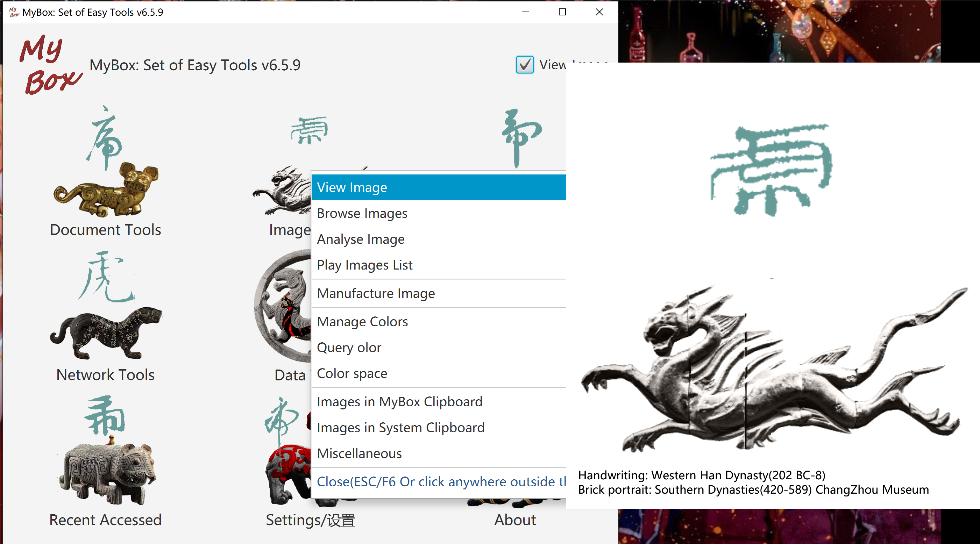980x544 pixels.
Task: Click the large teal handwriting character in preview
Action: [772, 170]
